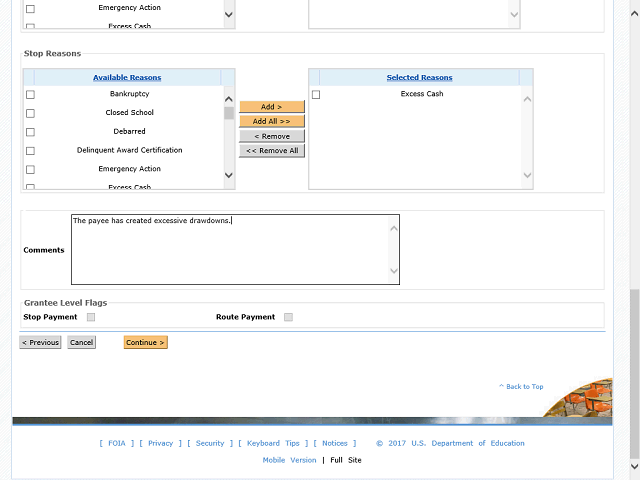Click the Add > button
This screenshot has width=640, height=480.
pos(272,107)
